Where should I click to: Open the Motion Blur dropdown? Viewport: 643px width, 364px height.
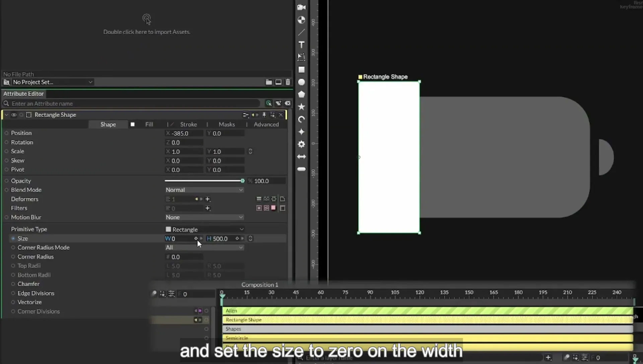coord(204,217)
